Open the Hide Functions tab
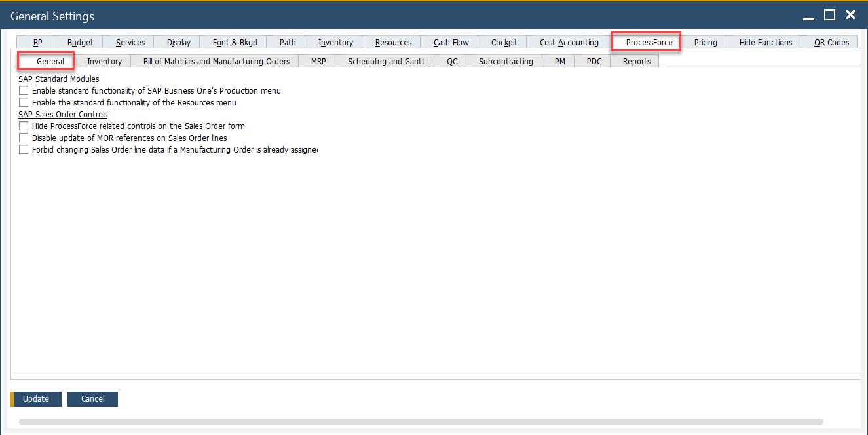868x435 pixels. pyautogui.click(x=765, y=43)
